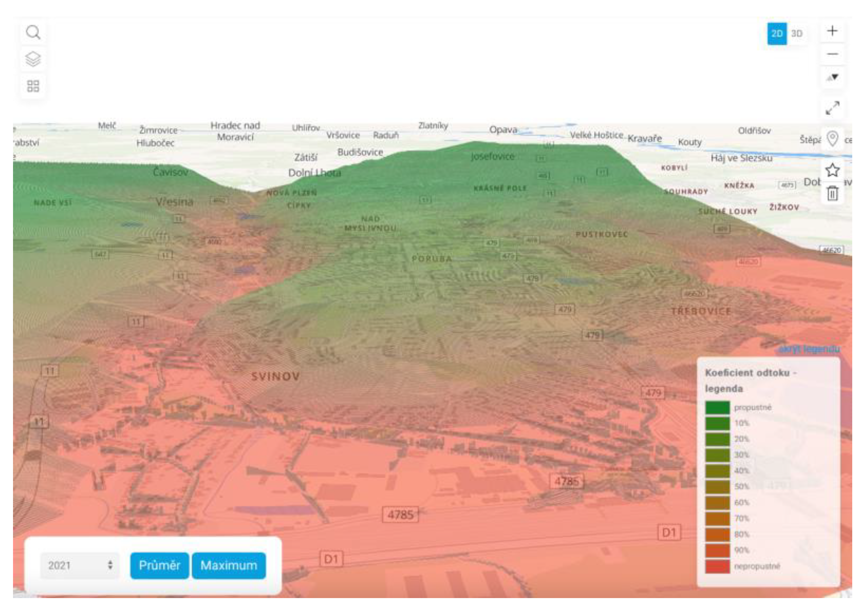Click the skrýt legendu link

tap(809, 349)
